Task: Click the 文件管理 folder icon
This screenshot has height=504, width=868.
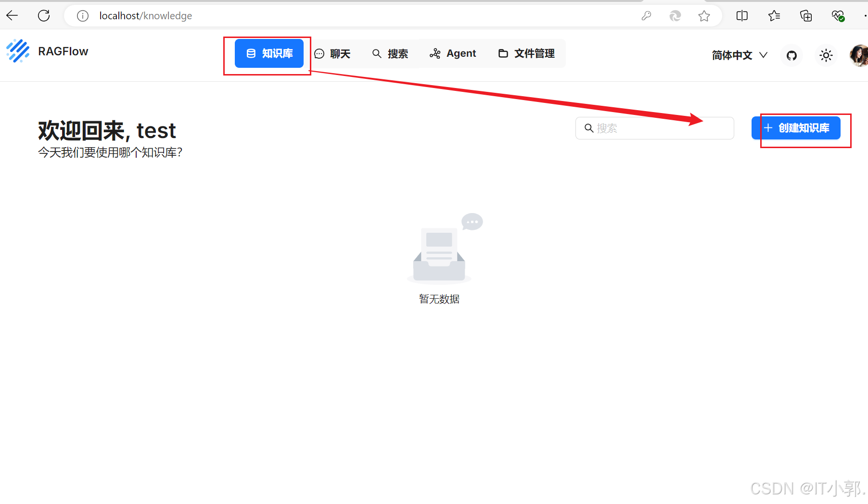Action: 503,53
